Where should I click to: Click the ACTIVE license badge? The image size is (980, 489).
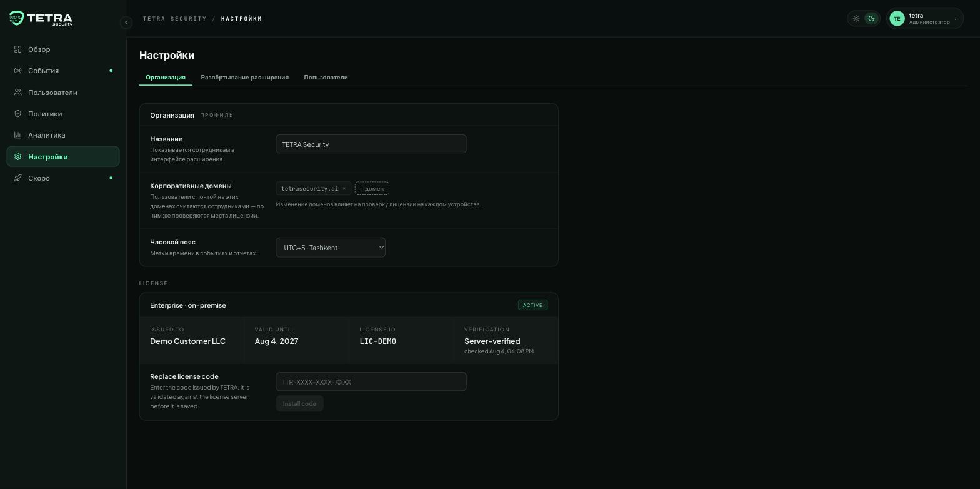(532, 305)
